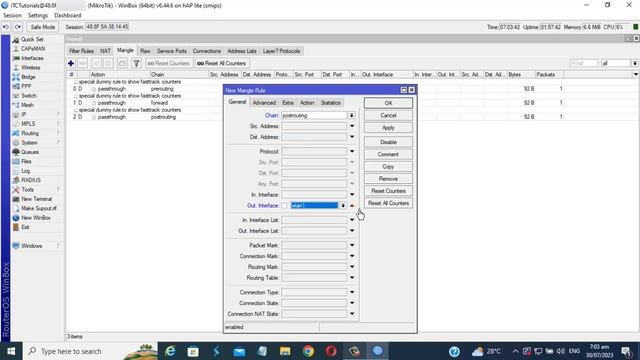Open the Session menu

pos(12,16)
